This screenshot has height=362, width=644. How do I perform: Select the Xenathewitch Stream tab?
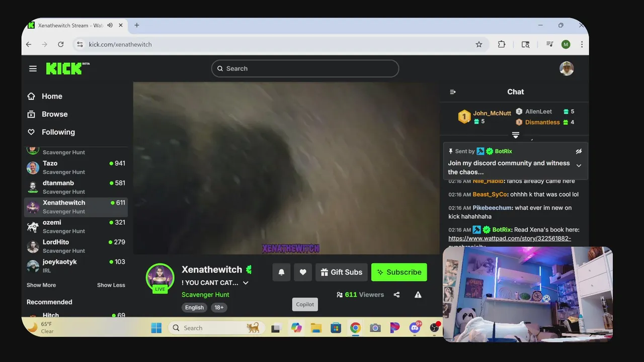(70, 25)
